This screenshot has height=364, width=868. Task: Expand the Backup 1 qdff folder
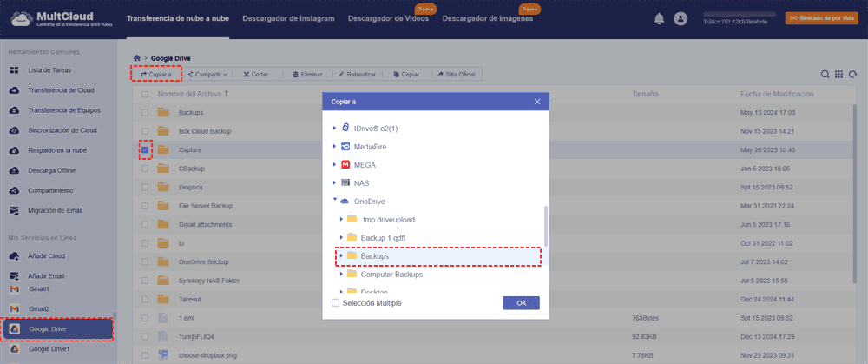[x=341, y=238]
